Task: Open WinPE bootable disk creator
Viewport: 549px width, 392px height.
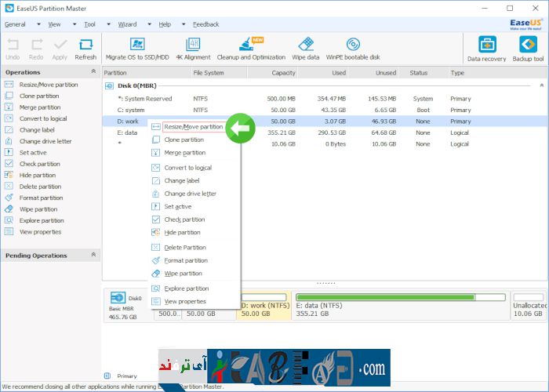Action: pyautogui.click(x=353, y=45)
